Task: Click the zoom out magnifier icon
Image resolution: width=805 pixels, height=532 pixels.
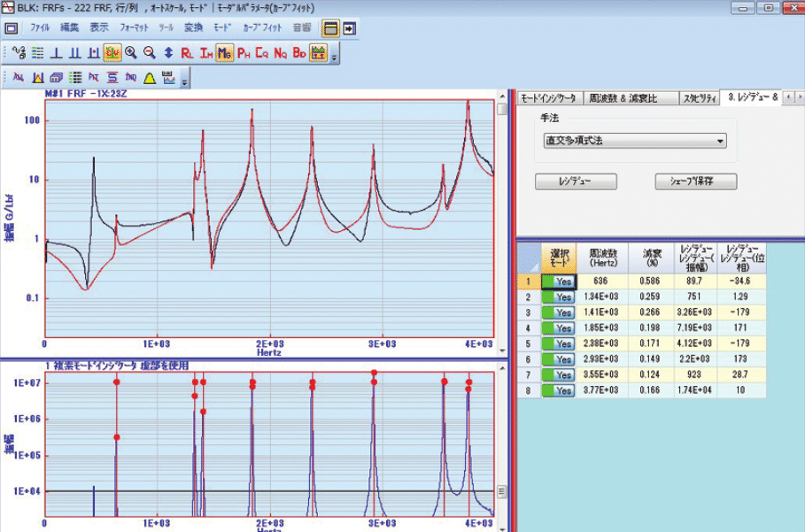Action: tap(149, 54)
